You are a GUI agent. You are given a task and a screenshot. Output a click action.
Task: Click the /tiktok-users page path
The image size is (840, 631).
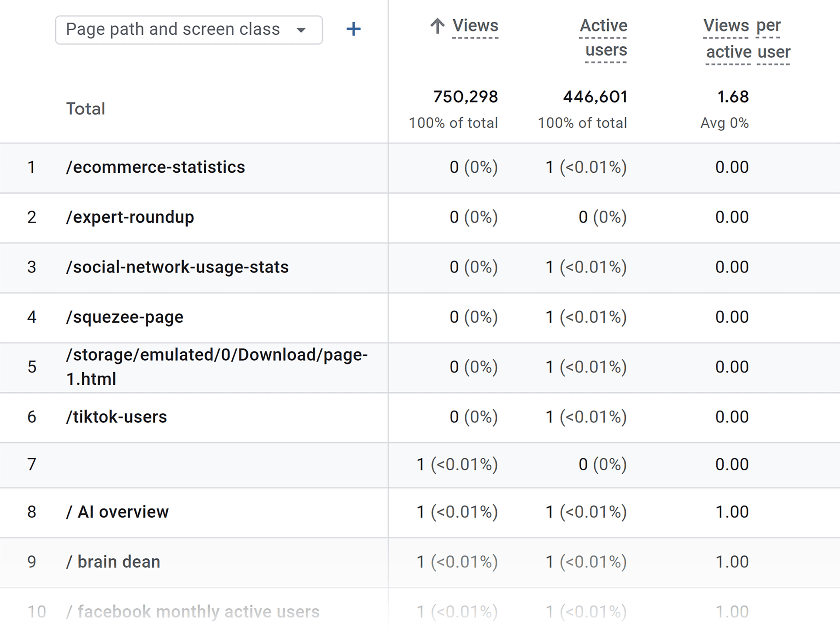point(116,417)
